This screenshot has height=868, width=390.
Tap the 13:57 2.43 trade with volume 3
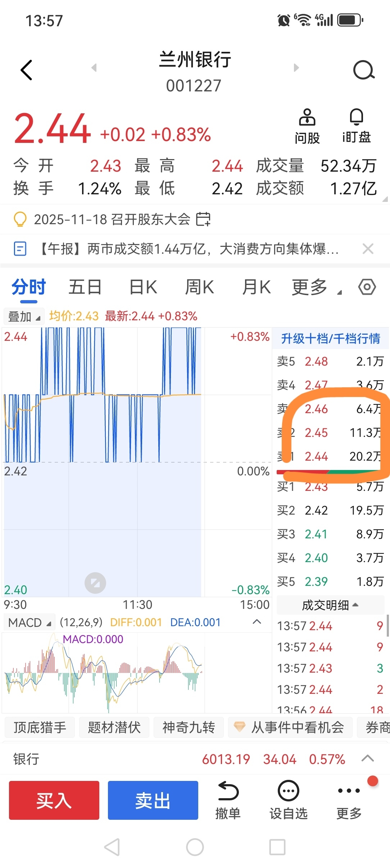pos(330,668)
